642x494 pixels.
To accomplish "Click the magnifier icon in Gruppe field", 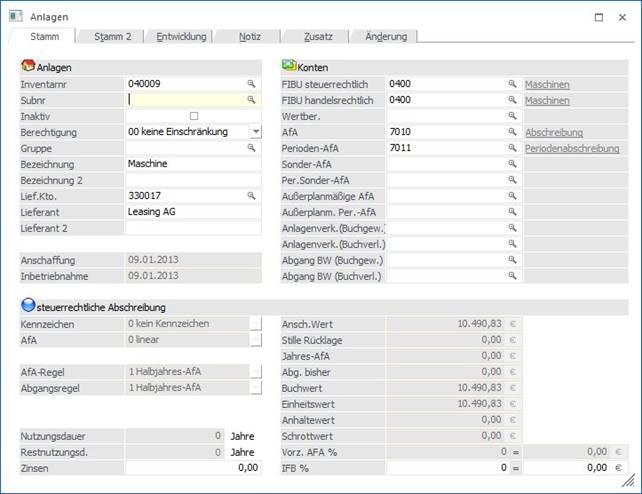I will point(252,148).
